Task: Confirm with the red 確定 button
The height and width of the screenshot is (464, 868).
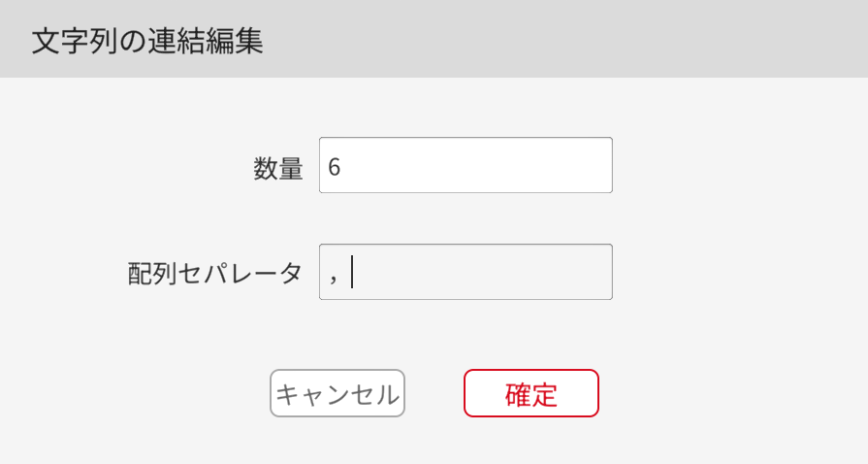Action: click(x=531, y=393)
